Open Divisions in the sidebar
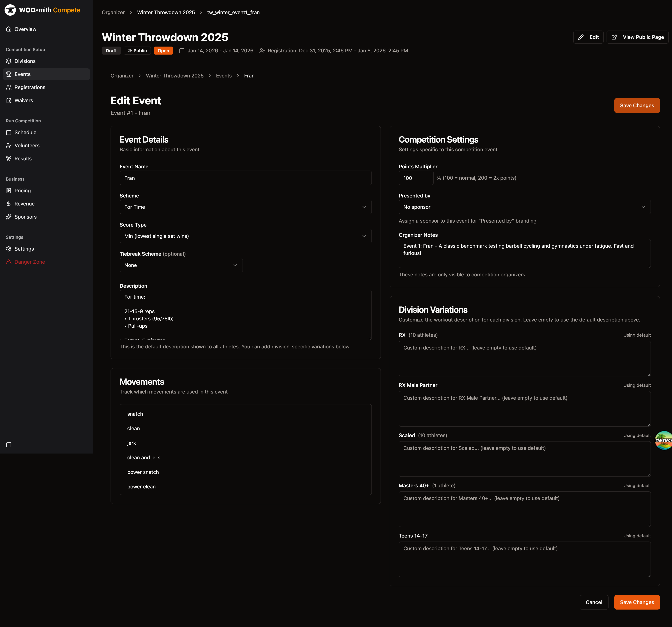This screenshot has height=627, width=672. 46,61
